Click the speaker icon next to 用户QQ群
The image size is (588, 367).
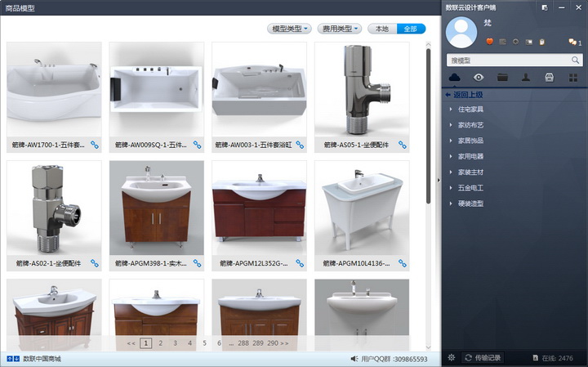tap(354, 359)
